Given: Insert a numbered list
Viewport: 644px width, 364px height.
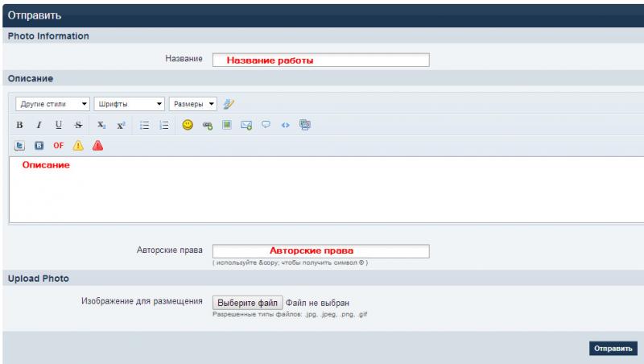Looking at the screenshot, I should coord(164,125).
